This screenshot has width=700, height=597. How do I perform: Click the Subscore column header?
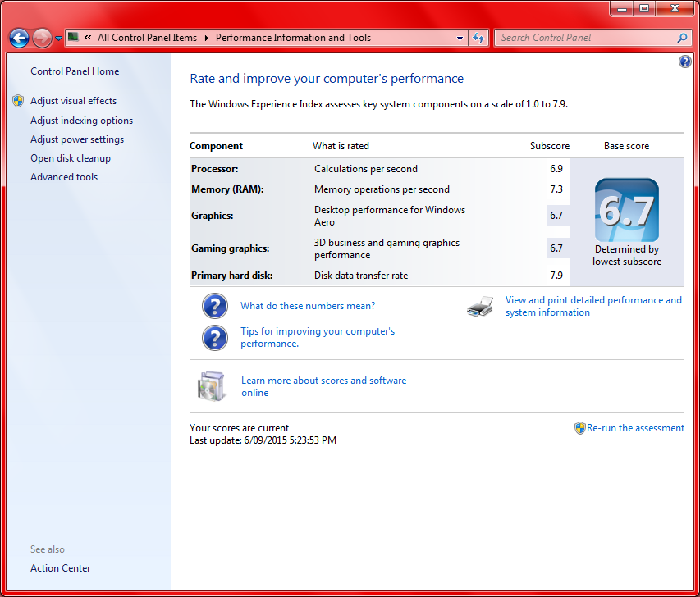pos(550,146)
